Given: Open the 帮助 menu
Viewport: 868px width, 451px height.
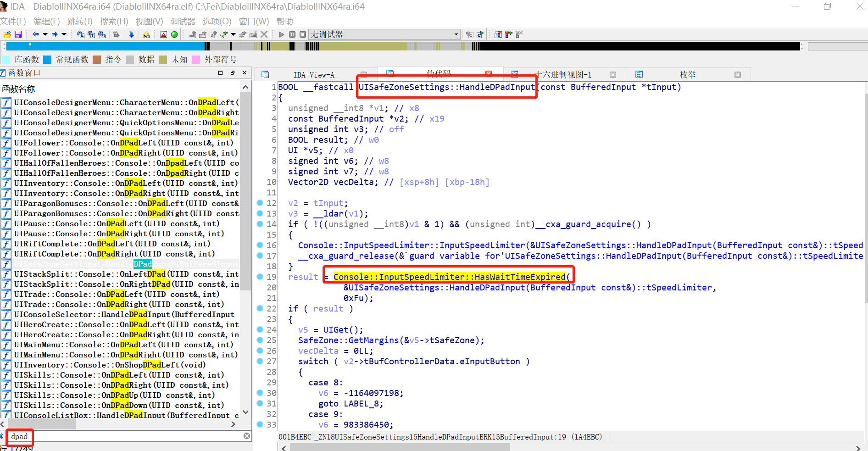Looking at the screenshot, I should click(284, 21).
